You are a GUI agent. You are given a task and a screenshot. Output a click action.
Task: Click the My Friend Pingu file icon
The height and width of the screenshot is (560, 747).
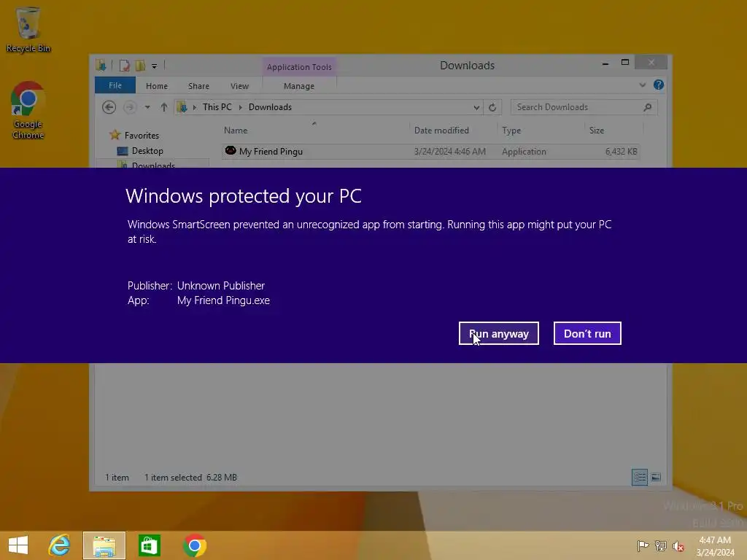[231, 151]
